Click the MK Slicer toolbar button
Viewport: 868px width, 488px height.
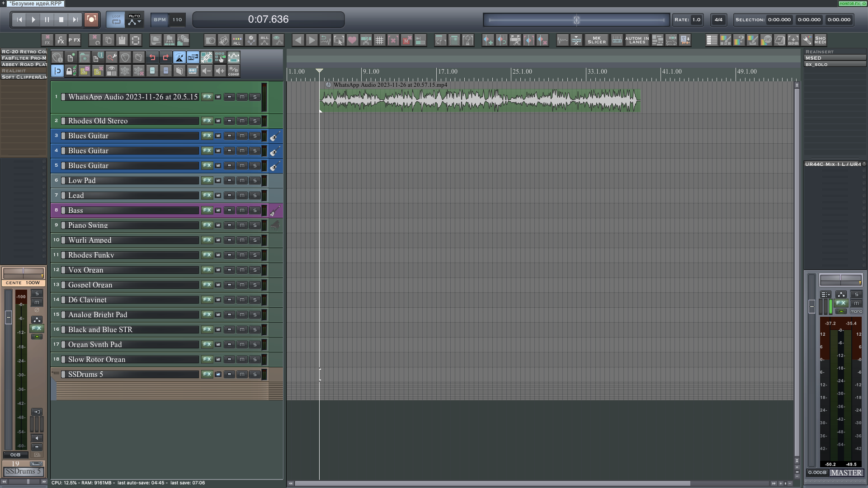[x=596, y=40]
